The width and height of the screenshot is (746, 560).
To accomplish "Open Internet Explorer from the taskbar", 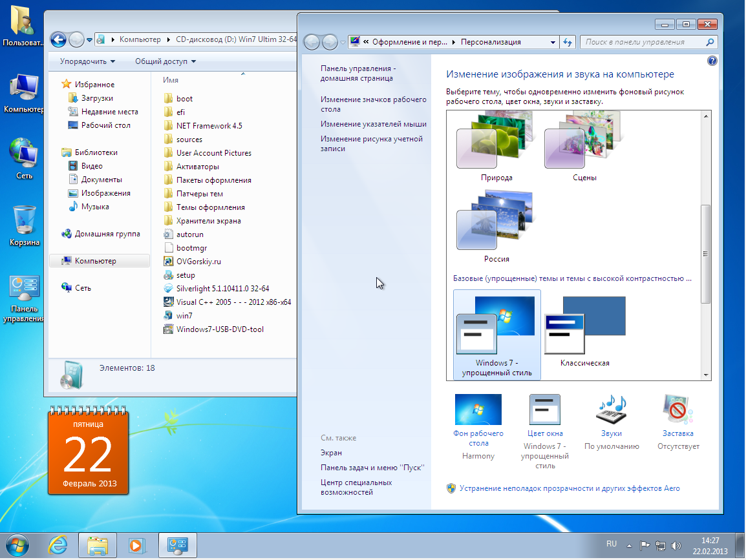I will coord(58,545).
